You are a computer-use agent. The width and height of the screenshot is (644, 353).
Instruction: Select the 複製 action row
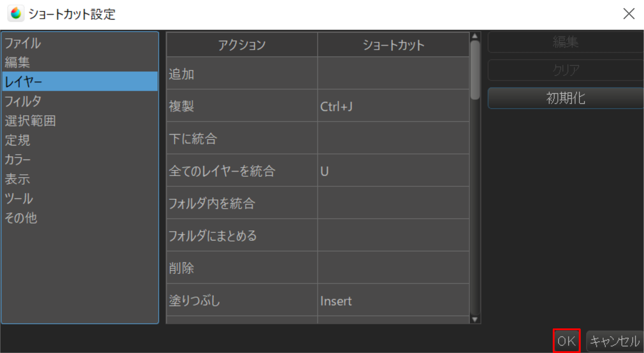318,106
